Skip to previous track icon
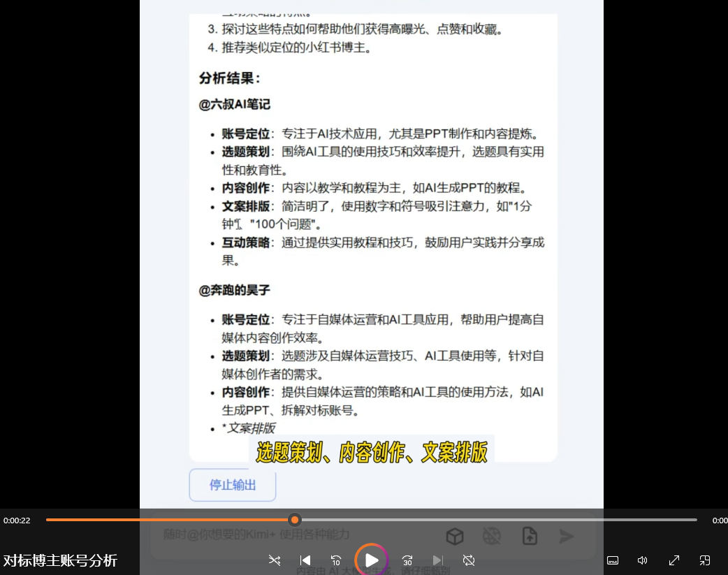 point(305,560)
